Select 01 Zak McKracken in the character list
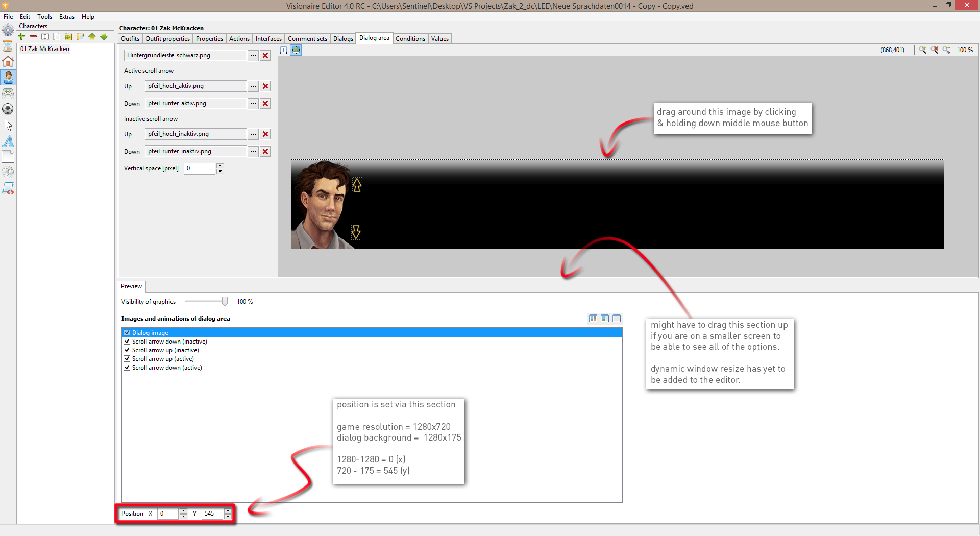 click(44, 49)
